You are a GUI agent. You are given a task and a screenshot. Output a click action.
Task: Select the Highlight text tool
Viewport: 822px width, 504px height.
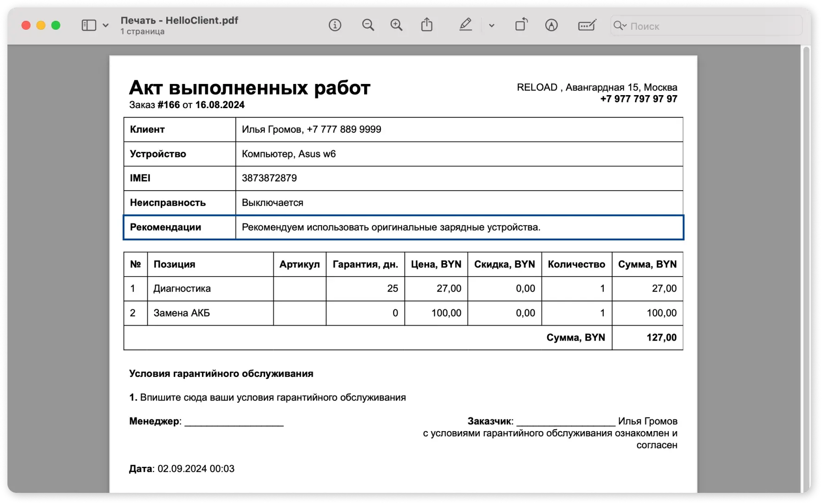pyautogui.click(x=466, y=25)
